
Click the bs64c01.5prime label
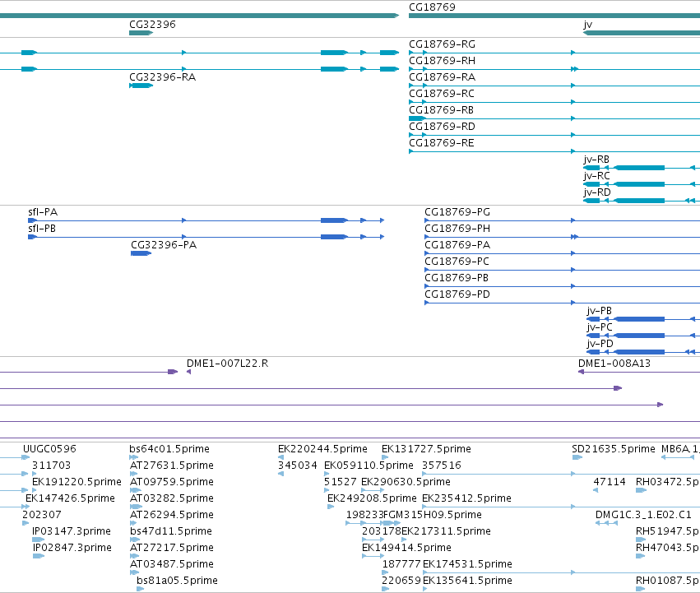pyautogui.click(x=169, y=449)
